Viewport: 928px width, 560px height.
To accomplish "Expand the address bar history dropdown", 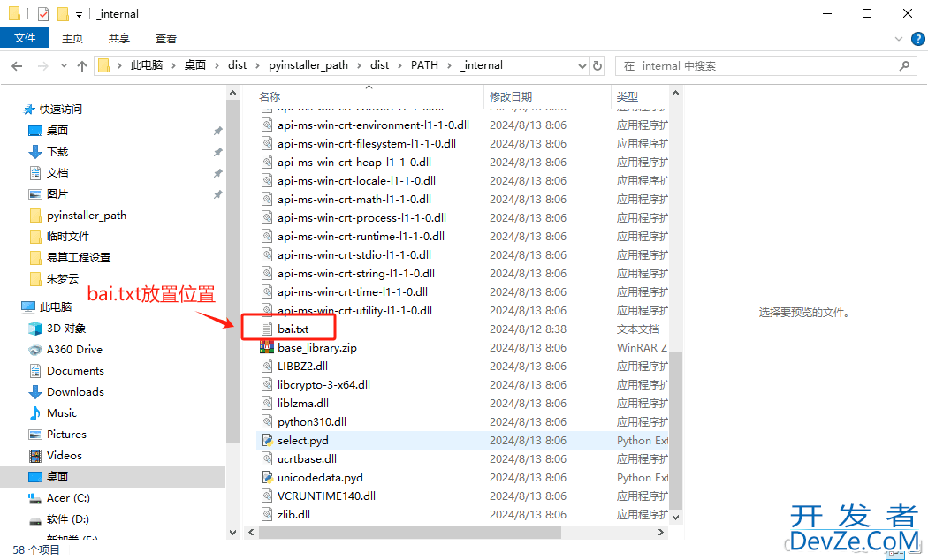I will [x=582, y=65].
